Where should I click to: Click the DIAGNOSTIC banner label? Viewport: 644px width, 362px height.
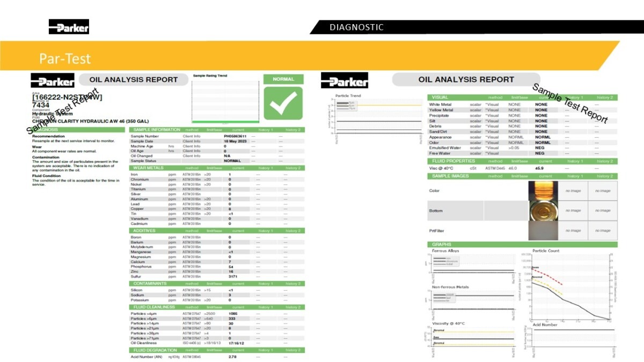click(356, 27)
